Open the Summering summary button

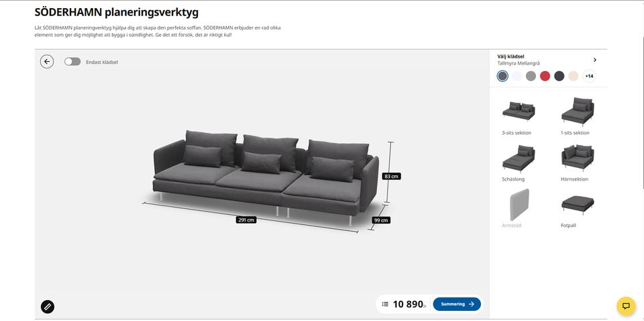pyautogui.click(x=457, y=304)
